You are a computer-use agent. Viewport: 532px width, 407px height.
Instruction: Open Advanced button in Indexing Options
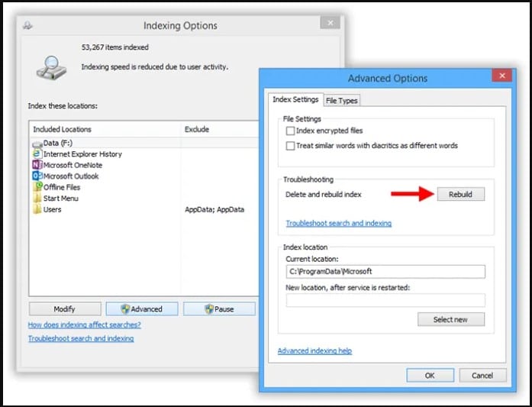click(x=142, y=309)
